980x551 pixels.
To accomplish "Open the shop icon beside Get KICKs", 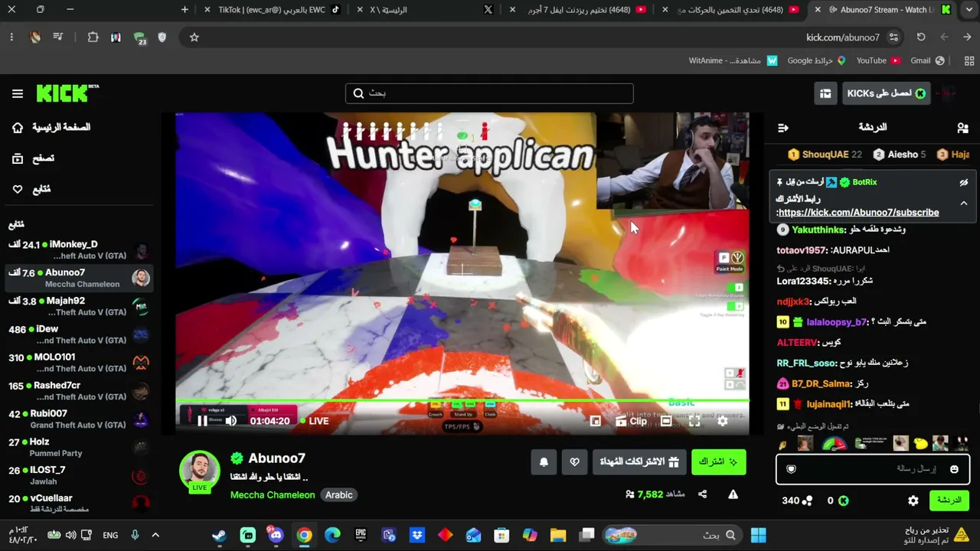I will (825, 93).
